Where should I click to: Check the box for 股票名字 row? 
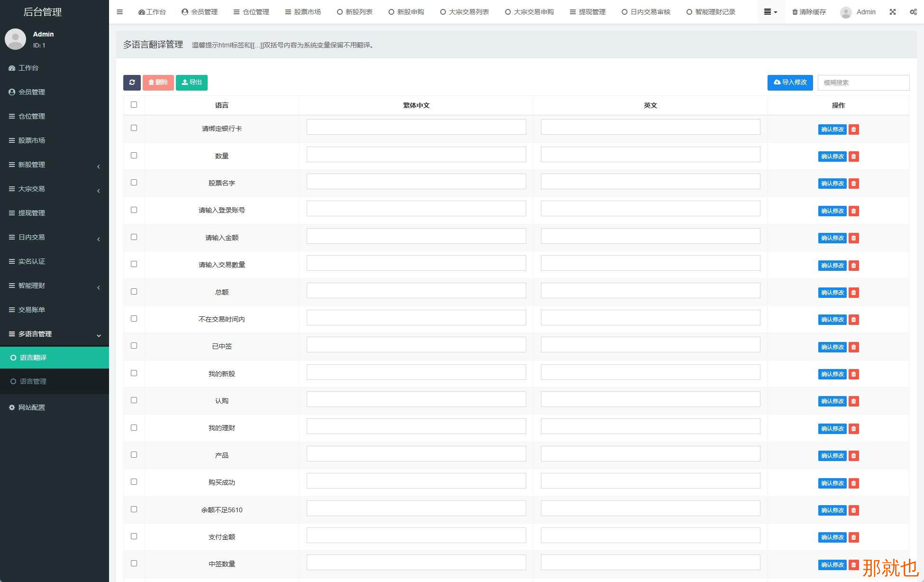click(x=134, y=183)
